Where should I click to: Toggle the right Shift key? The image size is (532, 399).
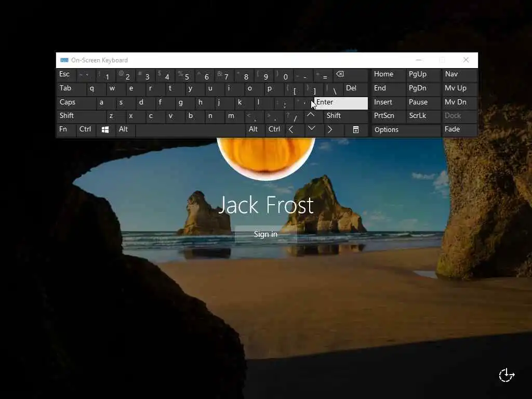pyautogui.click(x=345, y=116)
